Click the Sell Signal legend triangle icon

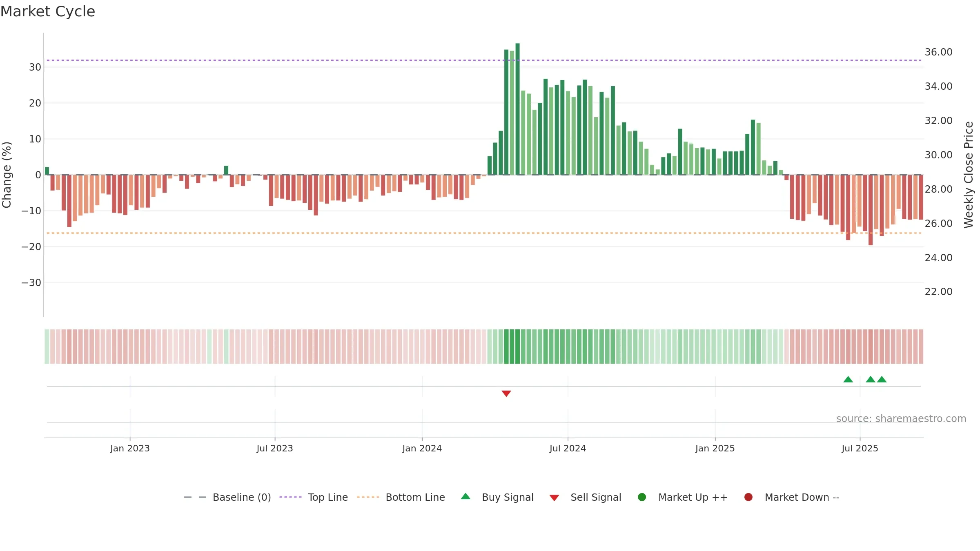554,498
